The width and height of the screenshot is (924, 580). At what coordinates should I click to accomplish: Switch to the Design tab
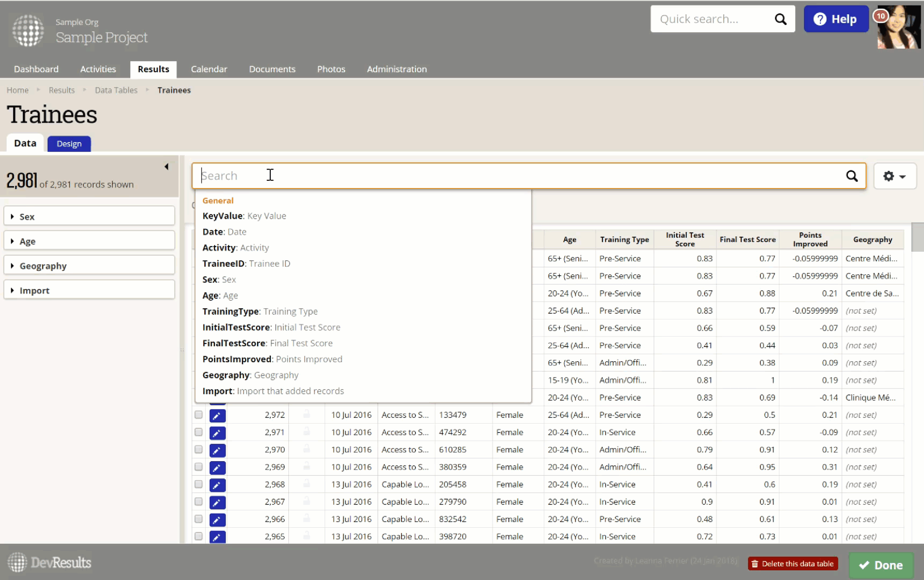coord(69,144)
